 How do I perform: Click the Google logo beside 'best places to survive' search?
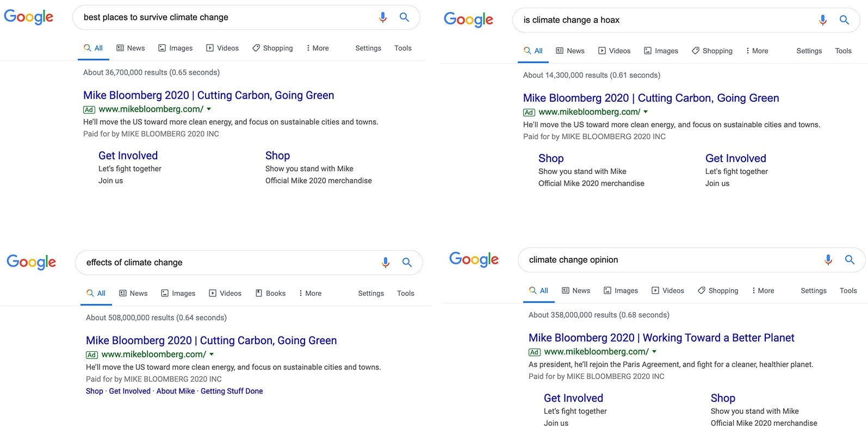pyautogui.click(x=28, y=17)
